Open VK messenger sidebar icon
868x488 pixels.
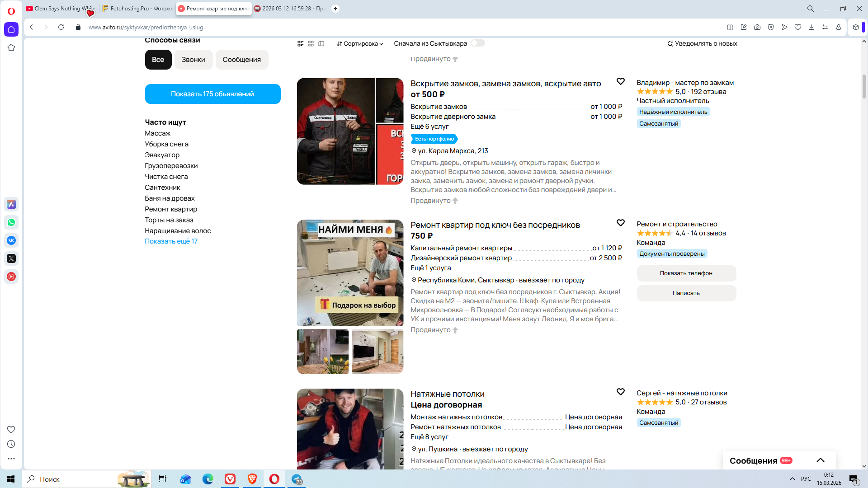coord(11,240)
